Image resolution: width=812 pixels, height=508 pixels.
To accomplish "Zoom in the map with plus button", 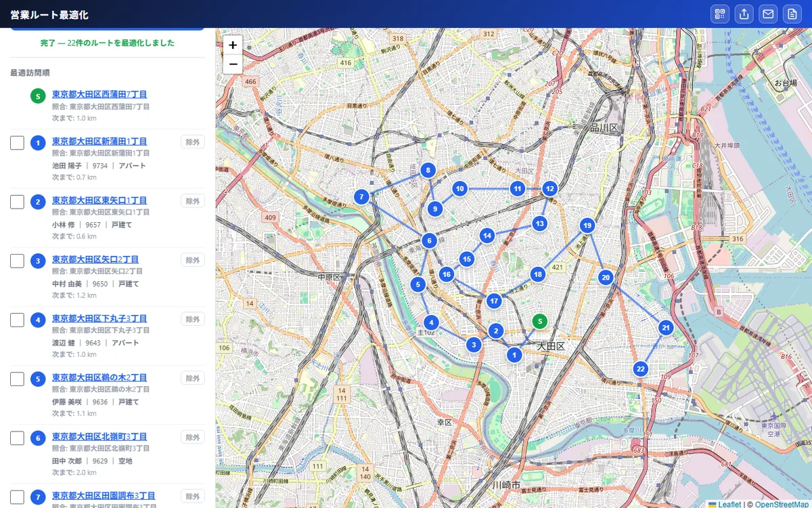I will (x=233, y=45).
